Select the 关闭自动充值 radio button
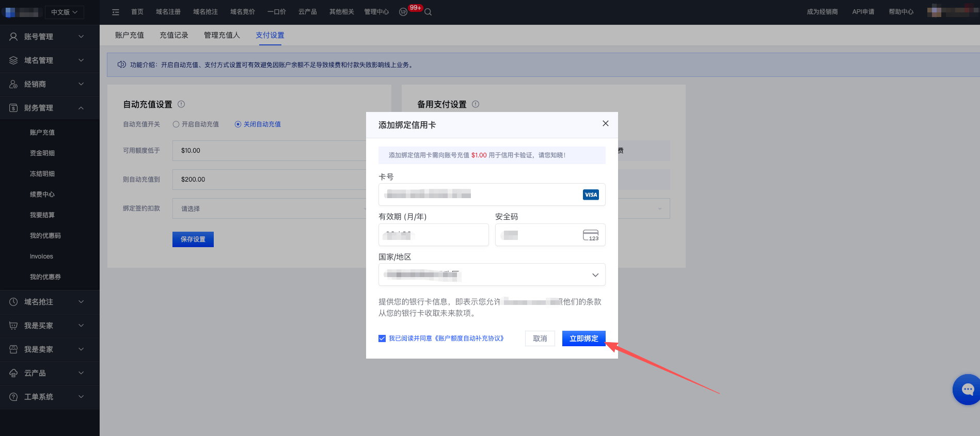The image size is (980, 436). click(238, 124)
